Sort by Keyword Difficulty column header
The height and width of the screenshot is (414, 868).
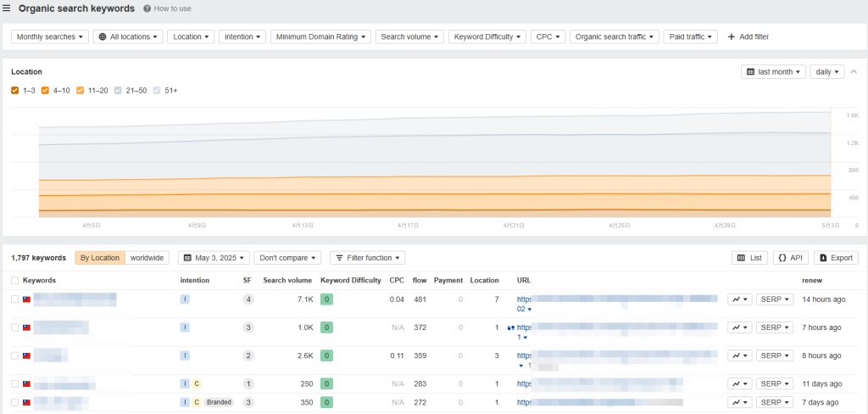pyautogui.click(x=350, y=281)
